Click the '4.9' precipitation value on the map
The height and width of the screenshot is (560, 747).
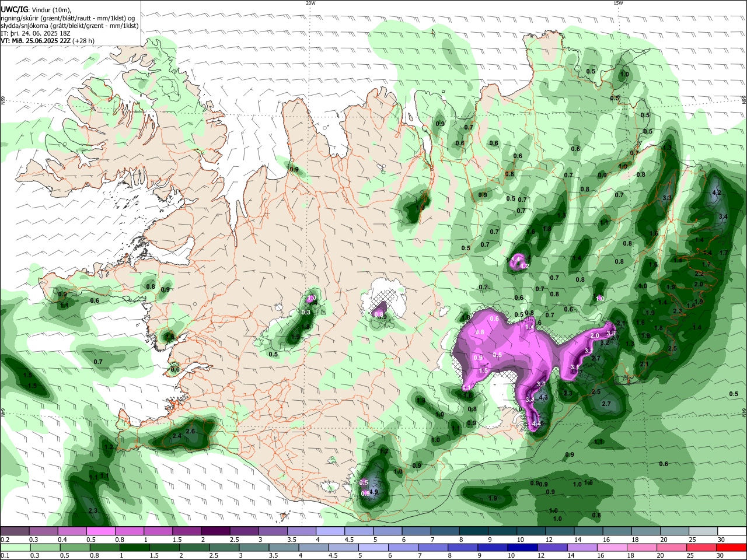tap(374, 492)
